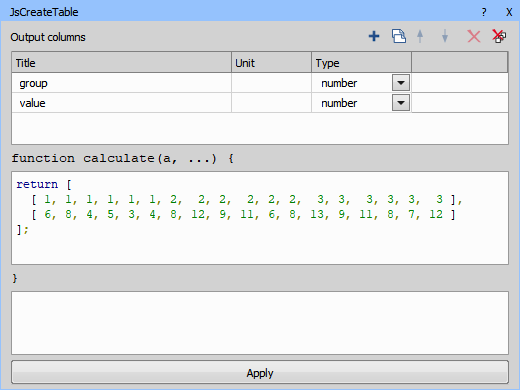The image size is (520, 390).
Task: Select the 'value' title cell
Action: (122, 103)
